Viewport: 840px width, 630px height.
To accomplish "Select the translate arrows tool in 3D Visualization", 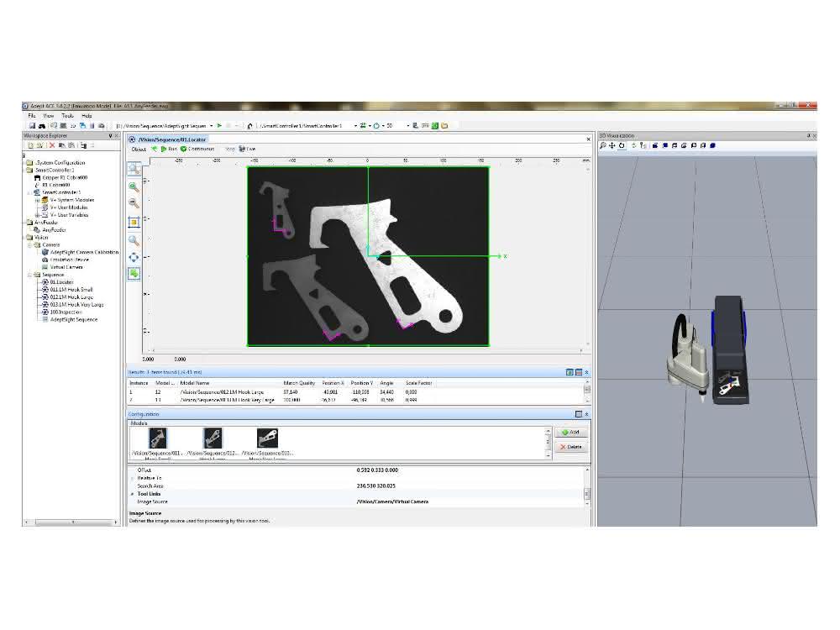I will tap(612, 145).
